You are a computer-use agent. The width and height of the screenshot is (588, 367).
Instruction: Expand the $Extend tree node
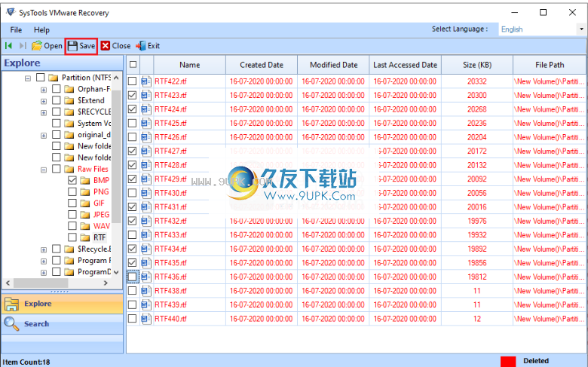(44, 101)
